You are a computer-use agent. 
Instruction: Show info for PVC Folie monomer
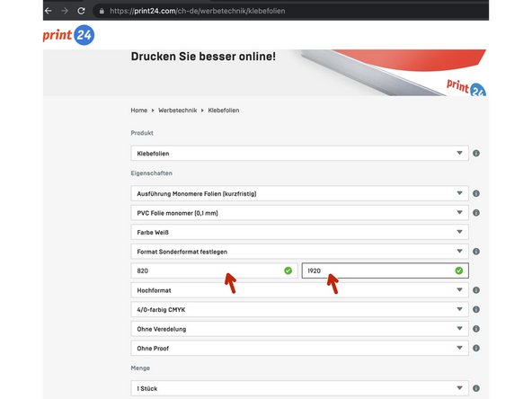click(x=476, y=213)
